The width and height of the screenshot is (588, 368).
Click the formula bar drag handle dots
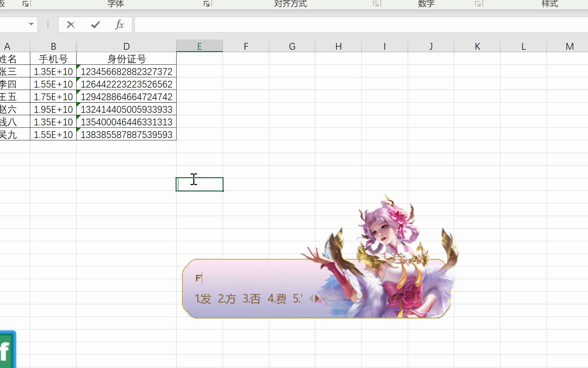(x=48, y=25)
